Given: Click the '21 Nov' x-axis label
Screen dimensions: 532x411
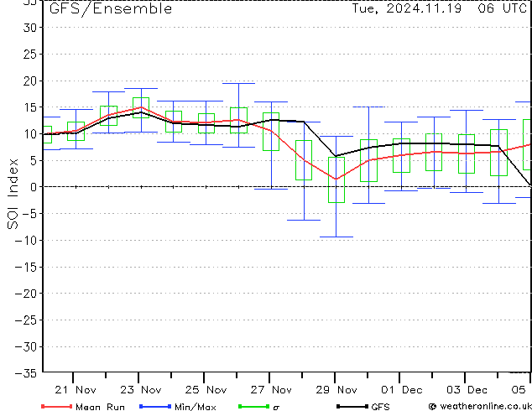Looking at the screenshot, I should [76, 390].
